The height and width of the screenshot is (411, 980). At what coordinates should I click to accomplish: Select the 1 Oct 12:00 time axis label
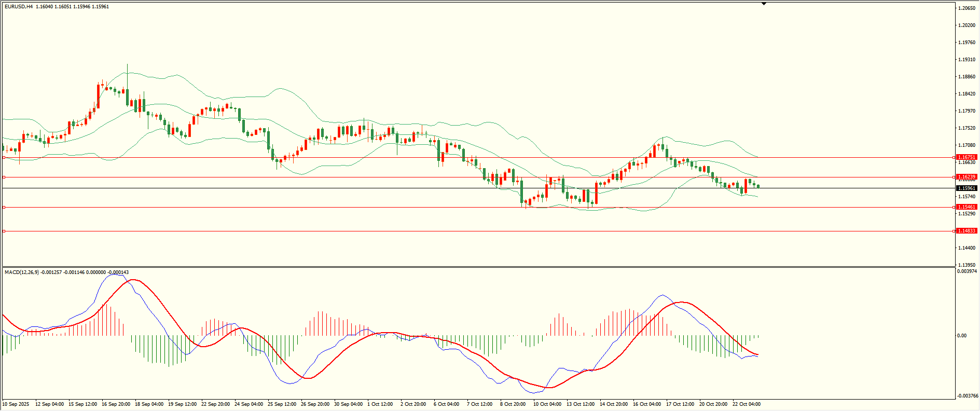click(x=380, y=404)
